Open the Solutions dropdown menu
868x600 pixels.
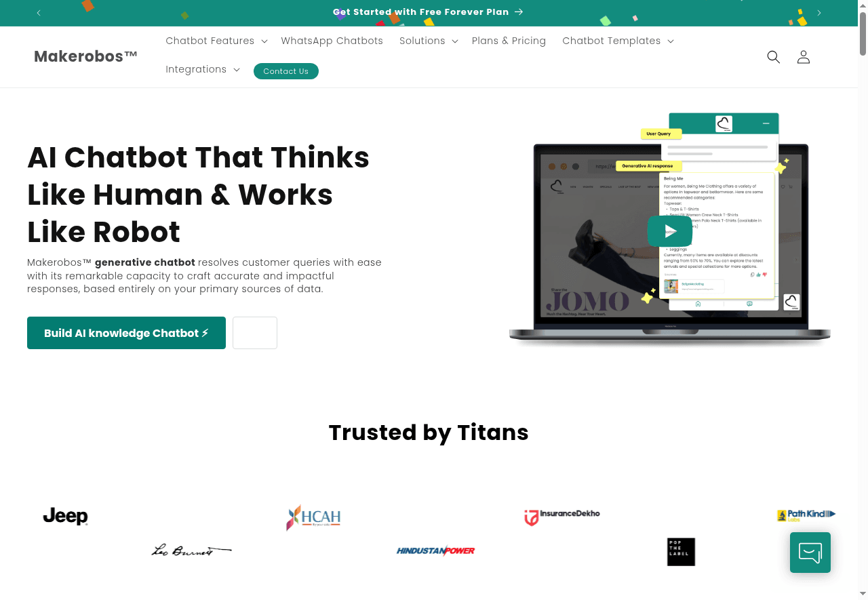coord(428,41)
